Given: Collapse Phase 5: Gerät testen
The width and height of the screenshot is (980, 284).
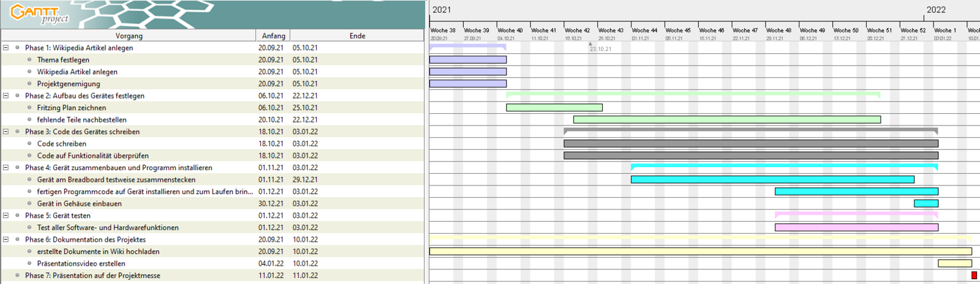Looking at the screenshot, I should pyautogui.click(x=6, y=215).
